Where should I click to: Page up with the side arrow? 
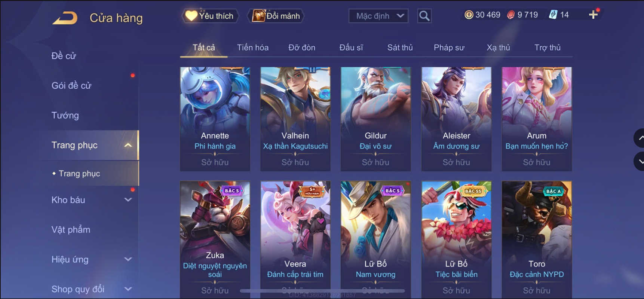(639, 138)
